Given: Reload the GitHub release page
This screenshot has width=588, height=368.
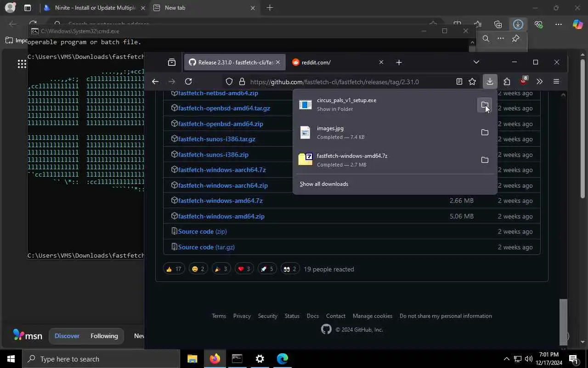Looking at the screenshot, I should 188,81.
